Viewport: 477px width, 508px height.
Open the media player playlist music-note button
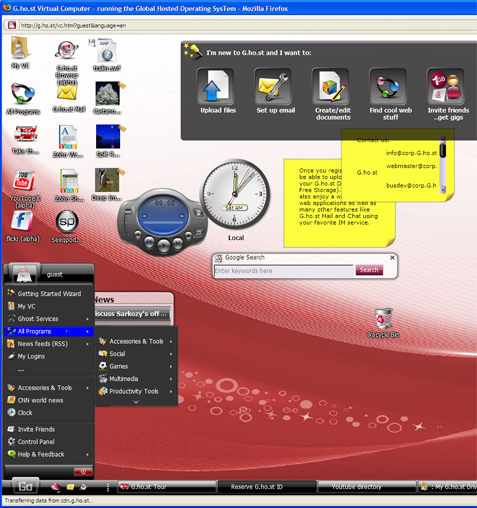[x=199, y=232]
